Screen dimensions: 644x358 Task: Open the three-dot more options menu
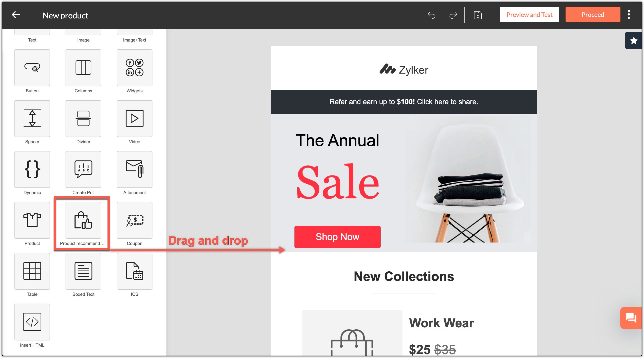628,14
